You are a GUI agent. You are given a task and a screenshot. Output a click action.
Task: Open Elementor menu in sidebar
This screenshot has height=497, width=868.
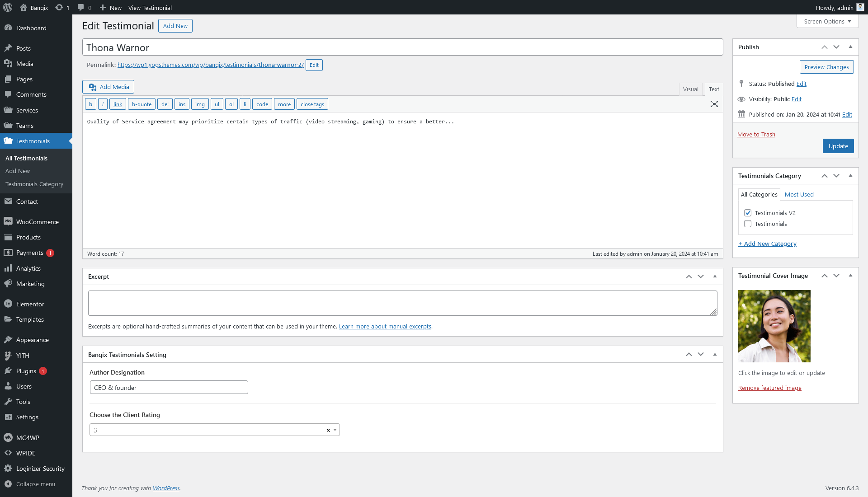[30, 304]
